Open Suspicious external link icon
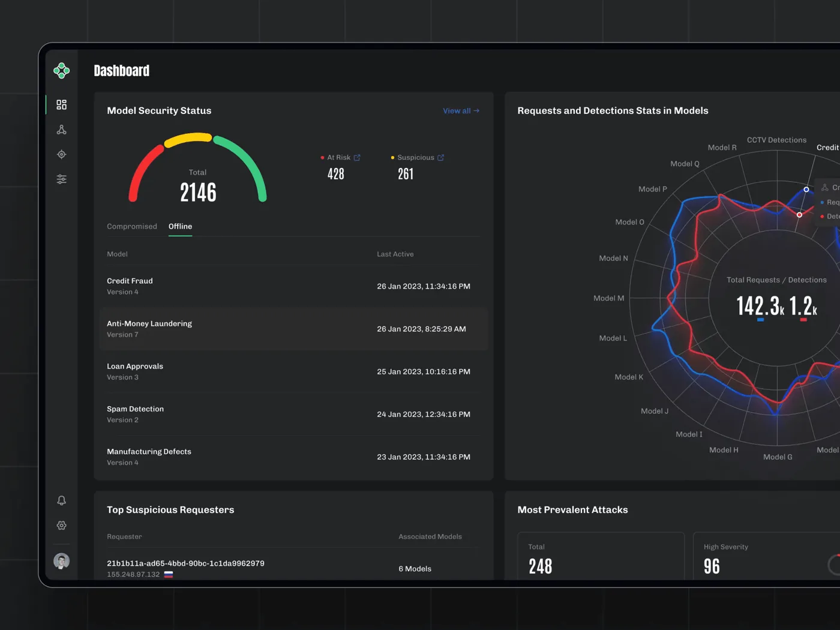The height and width of the screenshot is (630, 840). point(440,157)
